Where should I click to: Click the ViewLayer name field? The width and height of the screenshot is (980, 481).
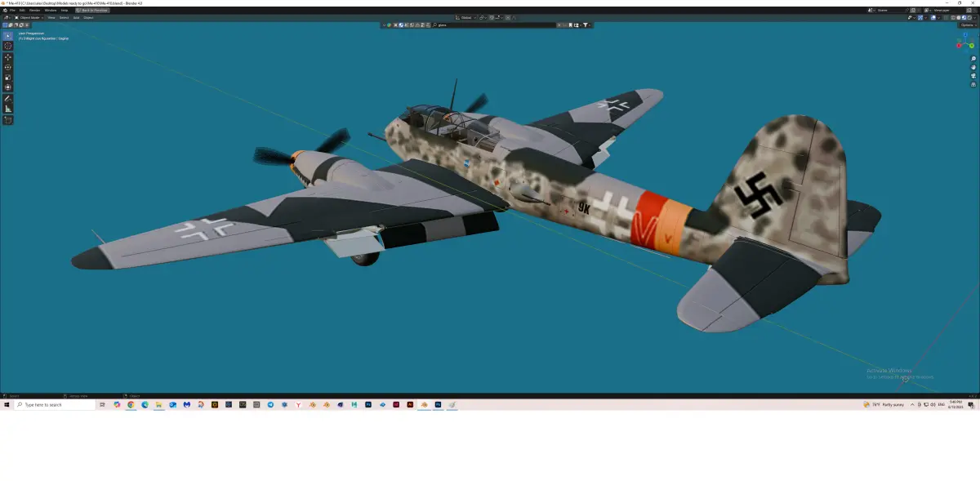[x=949, y=10]
